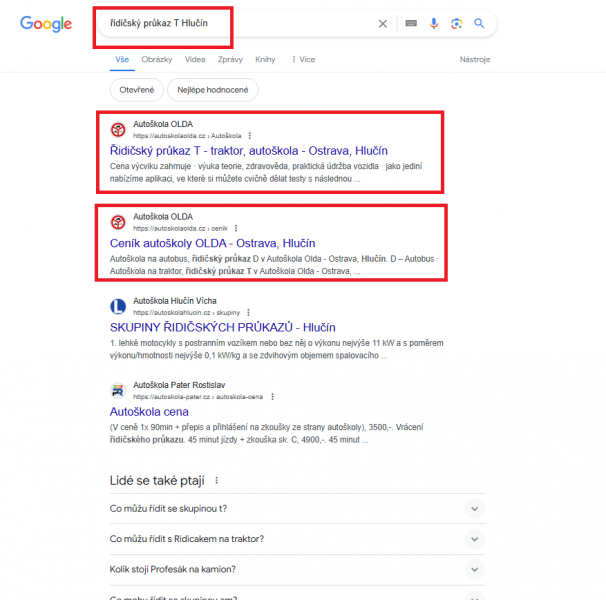Switch to the Obrázky tab
This screenshot has width=606, height=600.
157,60
